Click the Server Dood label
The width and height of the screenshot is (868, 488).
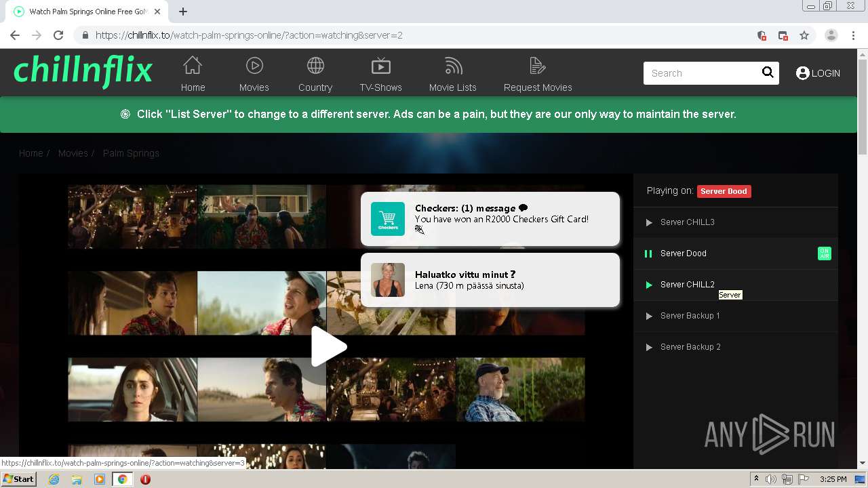coord(684,253)
